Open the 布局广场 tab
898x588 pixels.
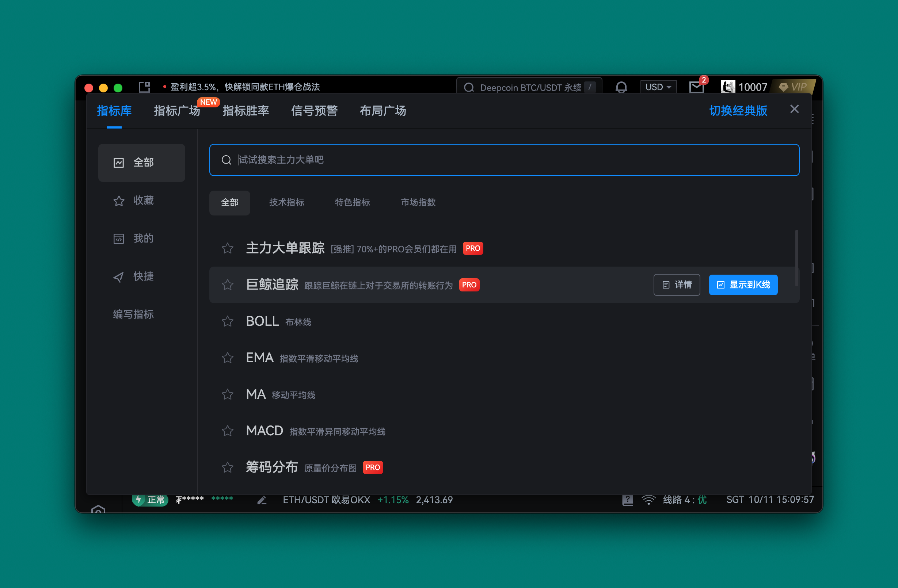pyautogui.click(x=383, y=111)
